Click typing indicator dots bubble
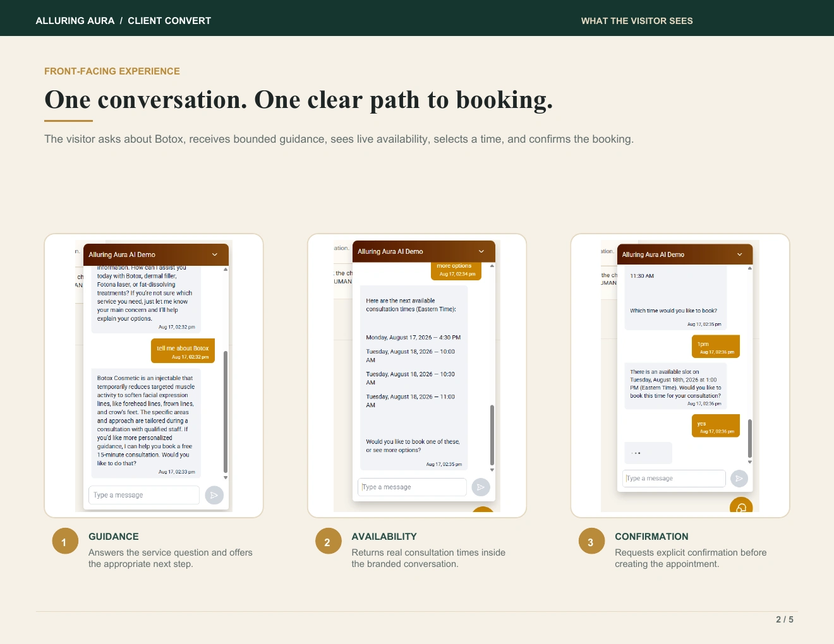This screenshot has width=834, height=644. coord(648,453)
